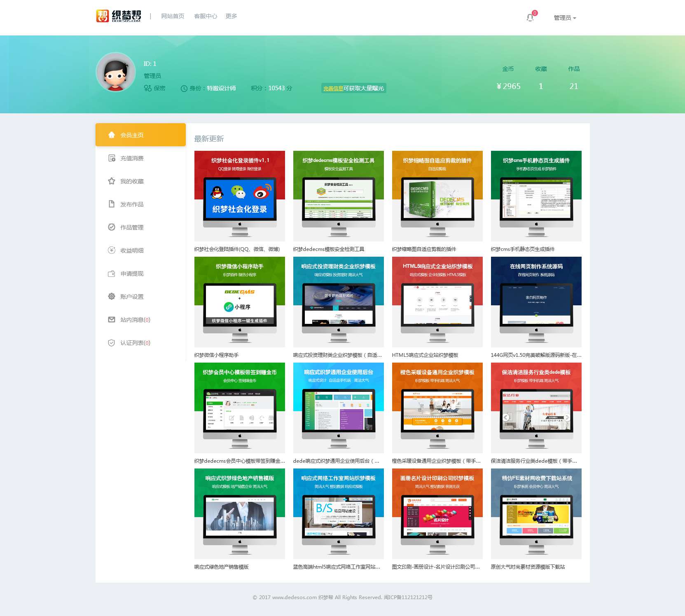
Task: Open 橙色采暖设备通用企业织梦模板 thumbnail
Action: (x=437, y=408)
